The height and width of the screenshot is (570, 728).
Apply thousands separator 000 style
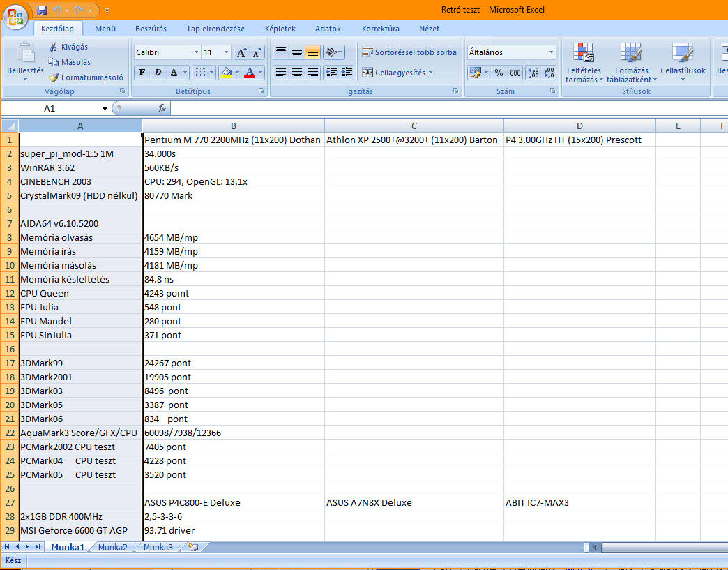pyautogui.click(x=515, y=73)
